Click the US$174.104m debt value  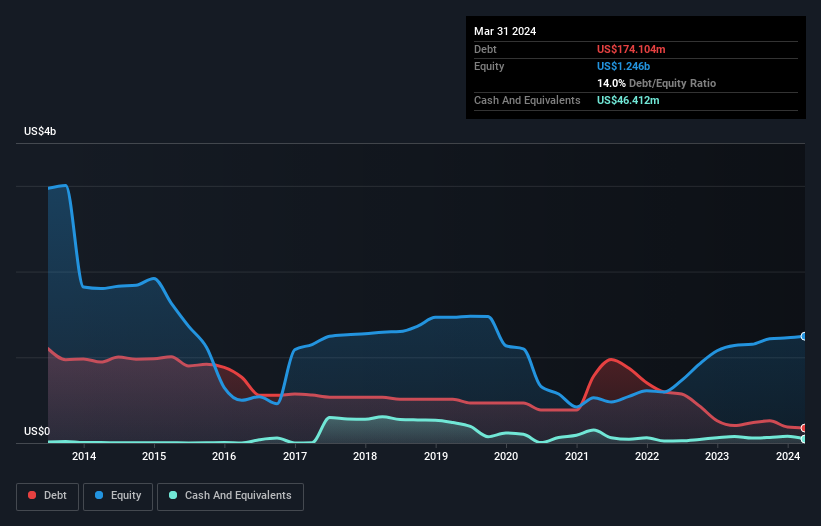[x=631, y=49]
